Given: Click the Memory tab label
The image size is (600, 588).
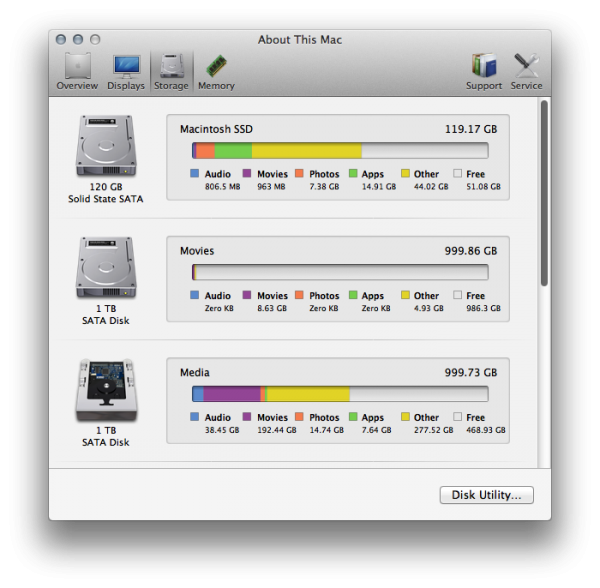Looking at the screenshot, I should 216,86.
